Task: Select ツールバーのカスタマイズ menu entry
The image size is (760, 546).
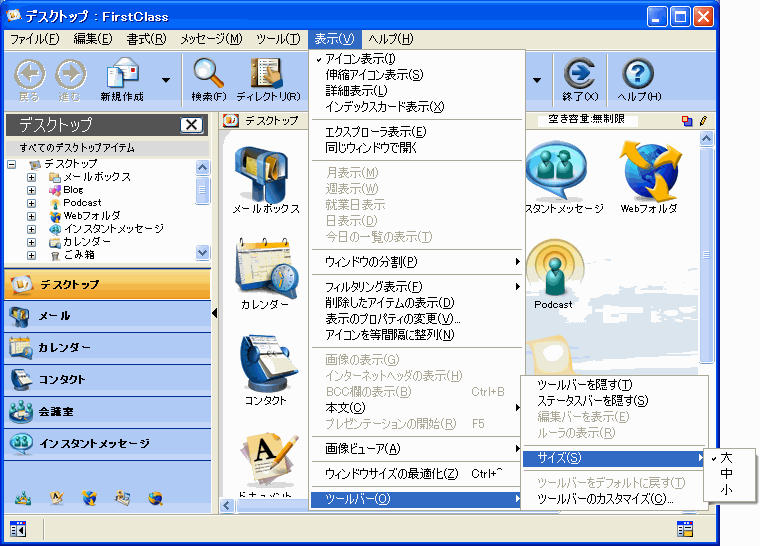Action: pos(604,499)
